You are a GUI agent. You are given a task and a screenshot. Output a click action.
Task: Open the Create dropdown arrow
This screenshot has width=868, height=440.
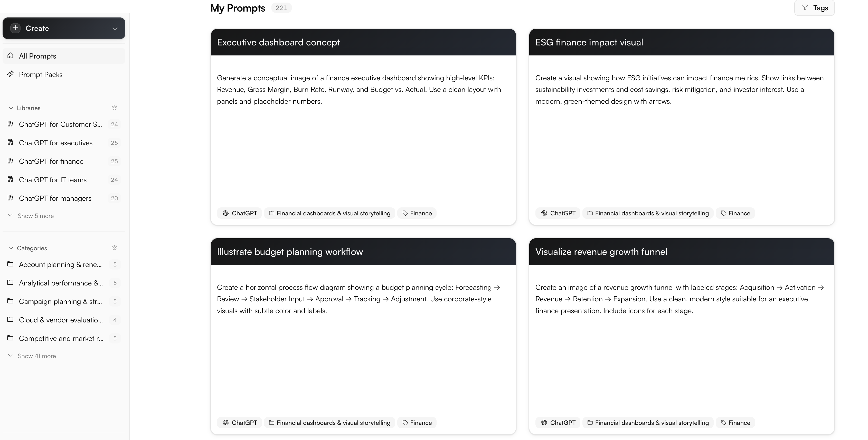point(115,29)
